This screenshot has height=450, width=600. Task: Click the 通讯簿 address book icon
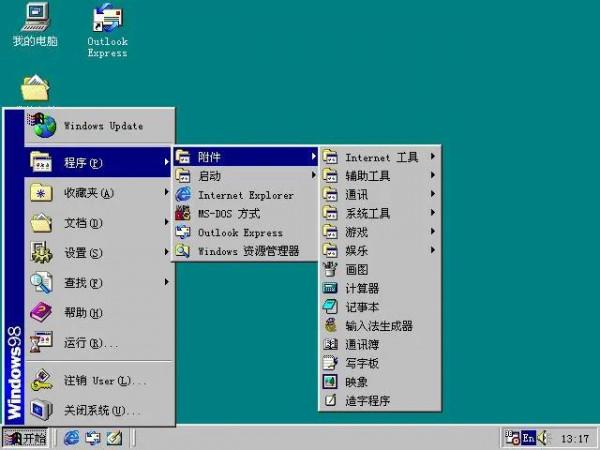330,344
